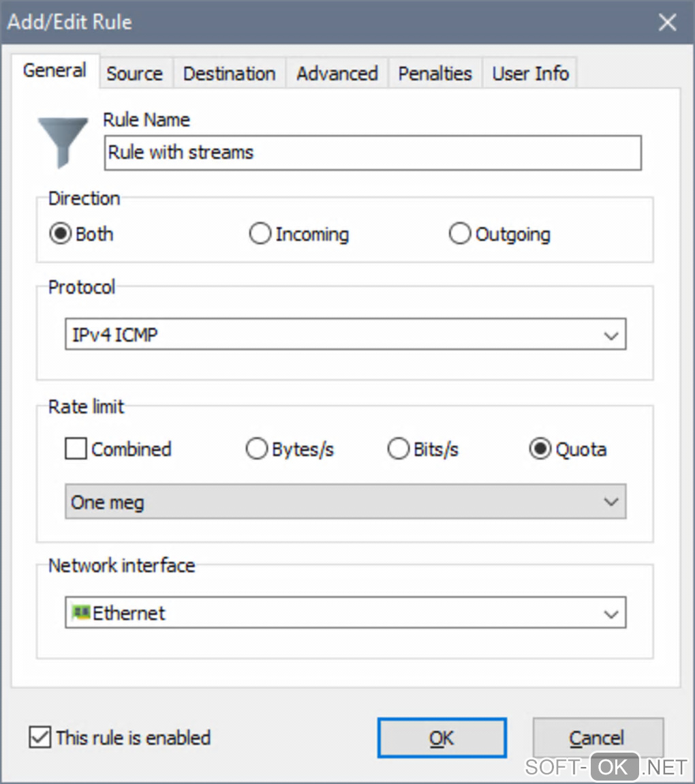The height and width of the screenshot is (784, 695).
Task: Select the Quota rate limit option
Action: click(x=540, y=449)
